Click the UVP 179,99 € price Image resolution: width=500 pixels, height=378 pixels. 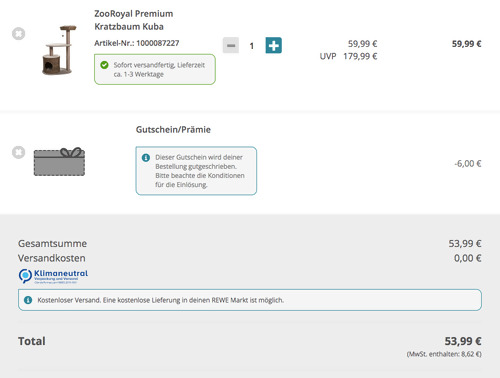(348, 56)
